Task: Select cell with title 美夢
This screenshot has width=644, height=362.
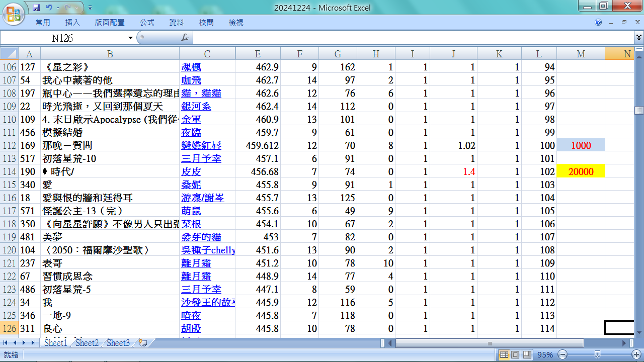Action: pos(110,237)
